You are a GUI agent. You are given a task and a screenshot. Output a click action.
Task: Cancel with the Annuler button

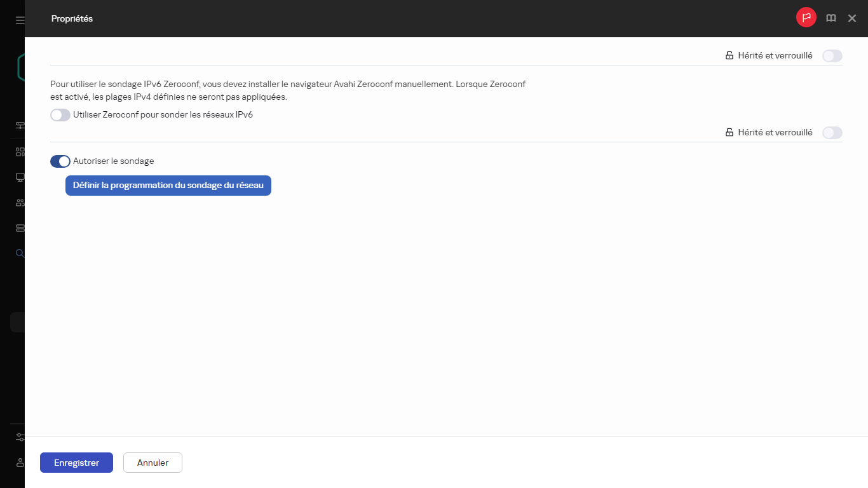click(x=153, y=463)
